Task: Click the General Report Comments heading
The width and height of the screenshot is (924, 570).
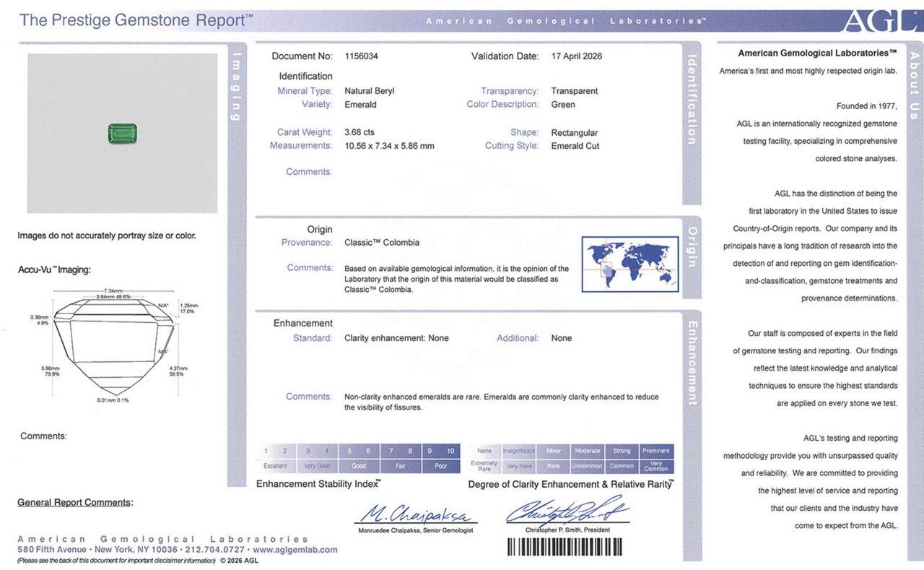Action: click(x=75, y=502)
